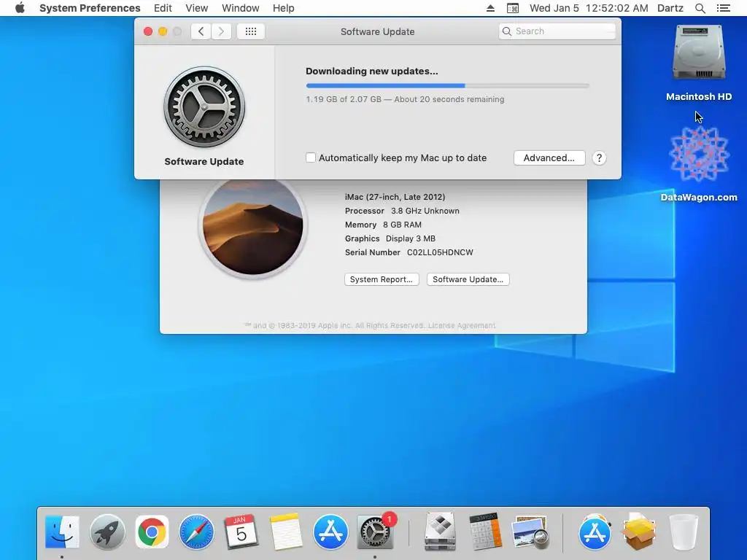Enable Automatically keep my Mac up to date
The width and height of the screenshot is (747, 560).
311,157
